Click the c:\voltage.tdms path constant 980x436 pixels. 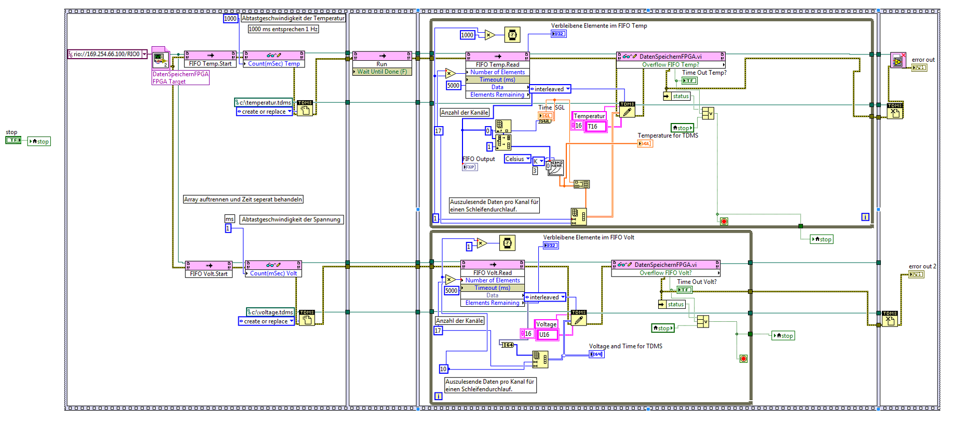point(270,312)
